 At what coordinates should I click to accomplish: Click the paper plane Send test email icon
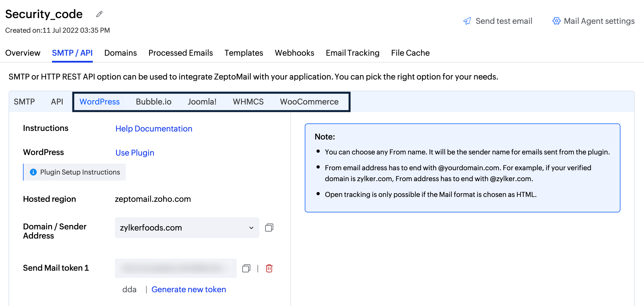point(467,21)
